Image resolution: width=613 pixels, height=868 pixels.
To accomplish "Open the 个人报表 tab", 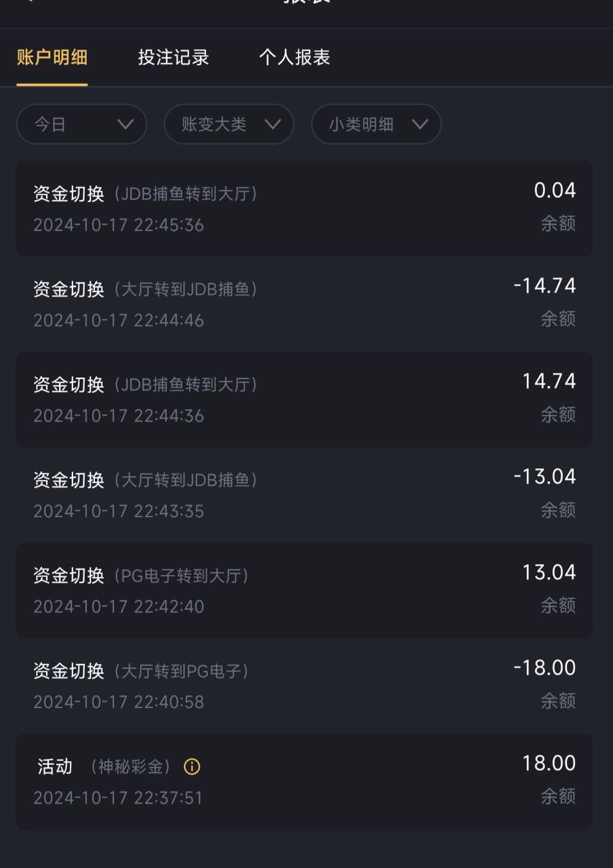I will (294, 58).
